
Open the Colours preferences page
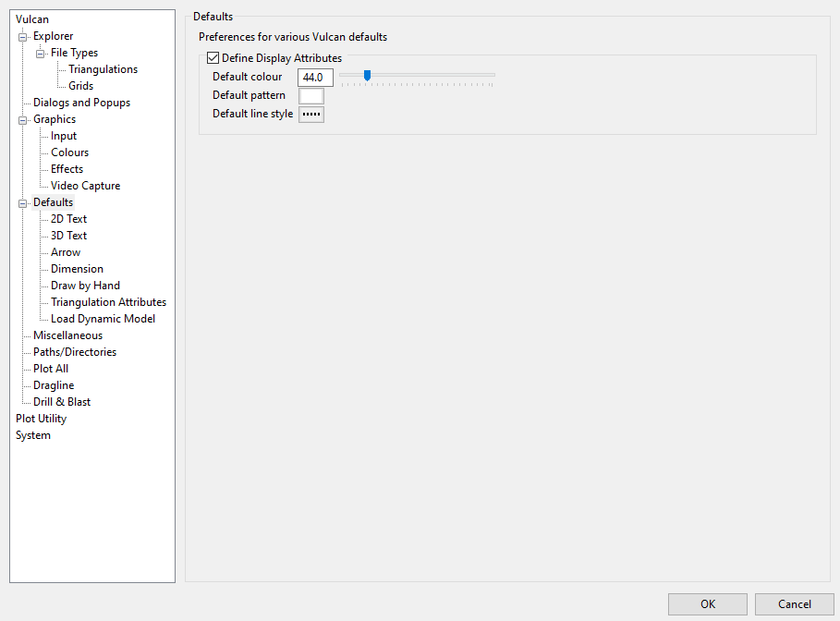[x=69, y=152]
